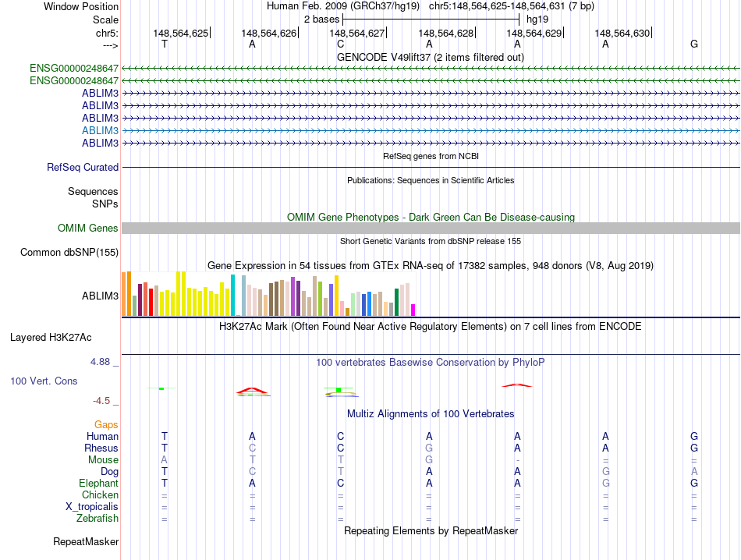Click the red PhyloP arc under 148,564,629
Image resolution: width=741 pixels, height=560 pixels.
click(517, 385)
